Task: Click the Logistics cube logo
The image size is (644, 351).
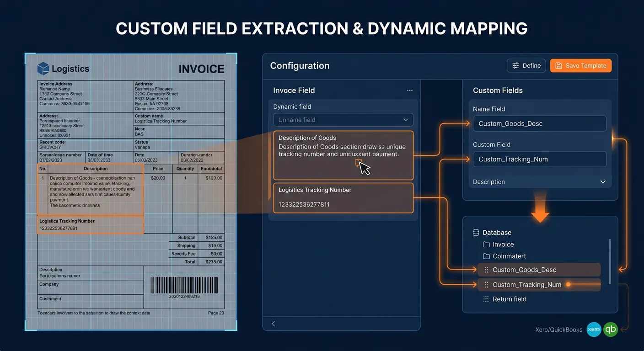Action: point(43,69)
